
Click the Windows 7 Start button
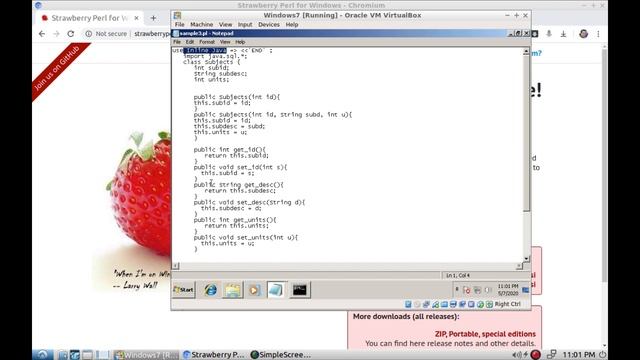click(184, 290)
